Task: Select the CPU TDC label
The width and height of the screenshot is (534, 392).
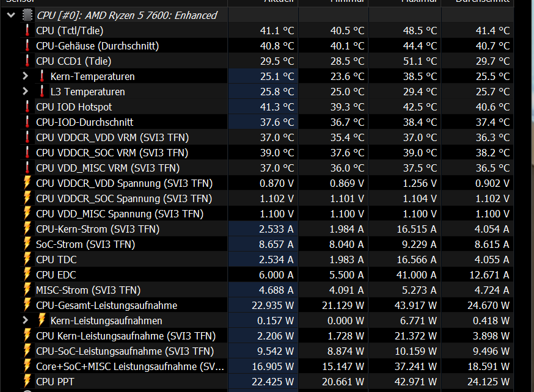Action: [56, 260]
